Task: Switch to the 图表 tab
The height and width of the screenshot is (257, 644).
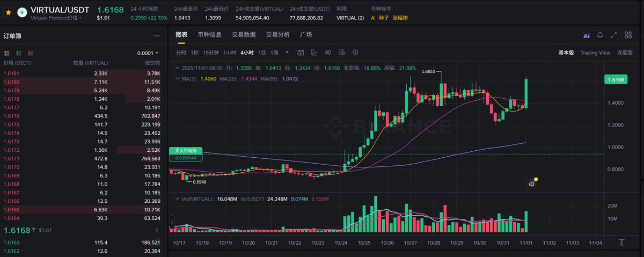Action: coord(181,34)
